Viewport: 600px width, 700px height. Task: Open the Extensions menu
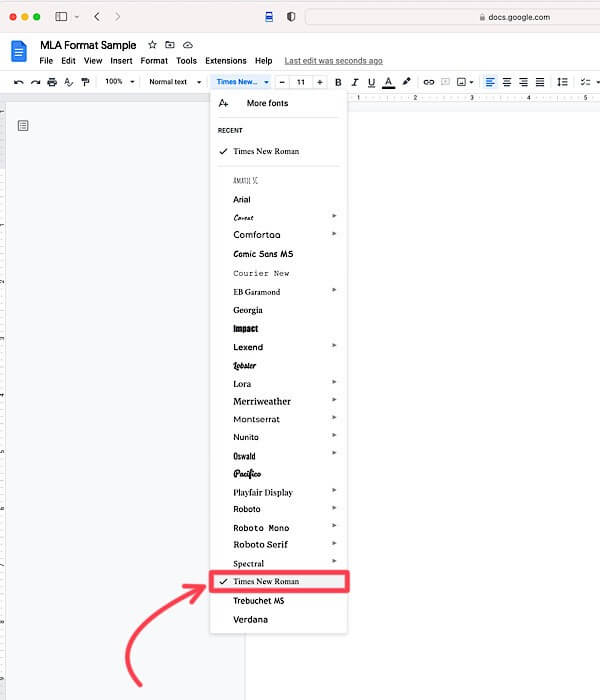[226, 61]
